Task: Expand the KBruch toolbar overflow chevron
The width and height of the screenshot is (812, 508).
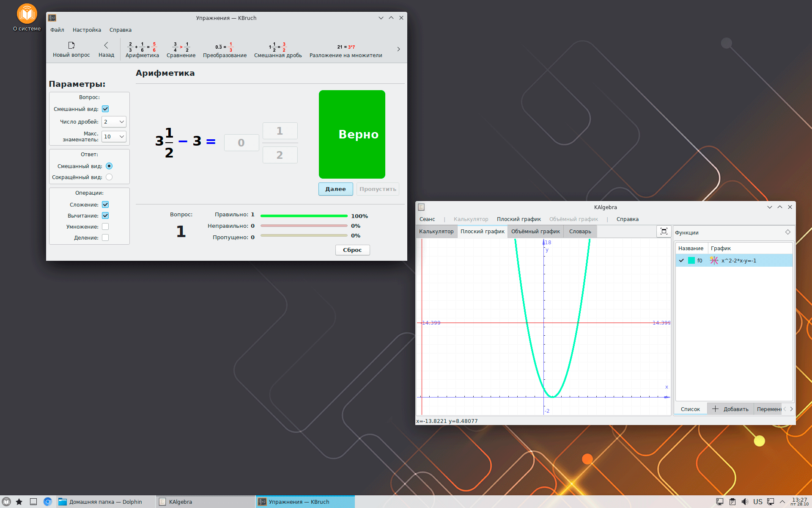Action: pyautogui.click(x=398, y=49)
